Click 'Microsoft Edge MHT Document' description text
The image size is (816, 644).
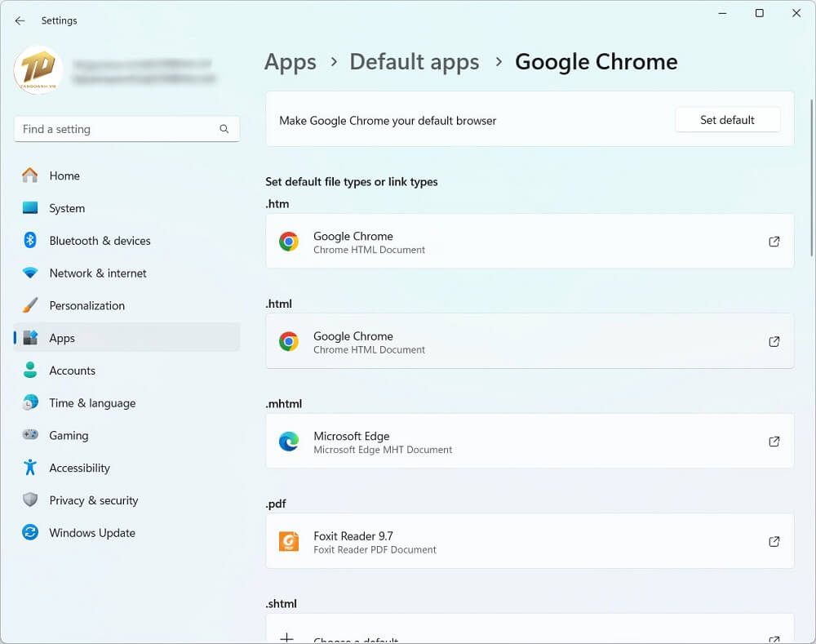point(383,450)
